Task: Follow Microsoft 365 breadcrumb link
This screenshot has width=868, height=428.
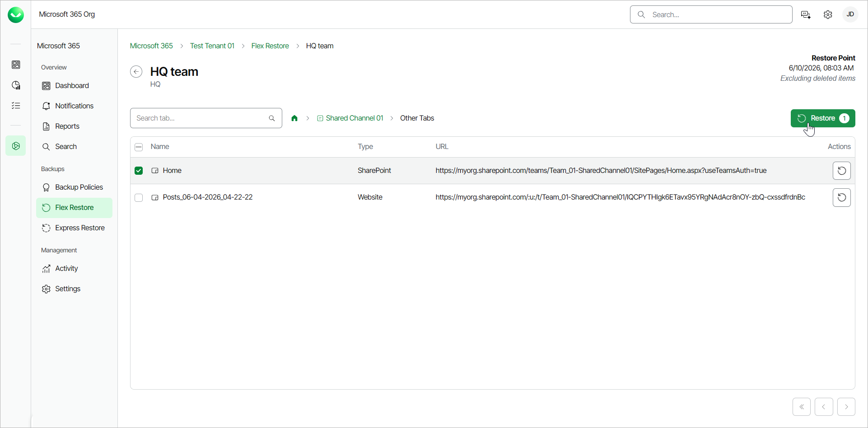Action: (151, 46)
